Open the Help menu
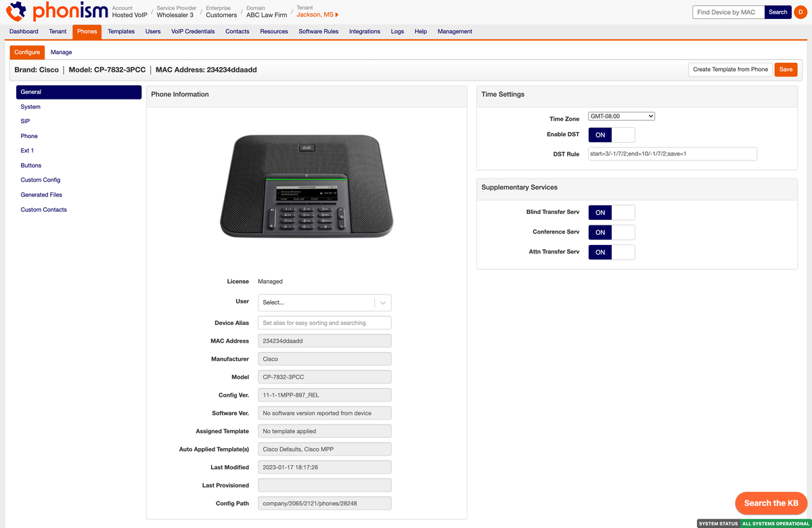Screen dimensions: 812x528 pos(421,31)
